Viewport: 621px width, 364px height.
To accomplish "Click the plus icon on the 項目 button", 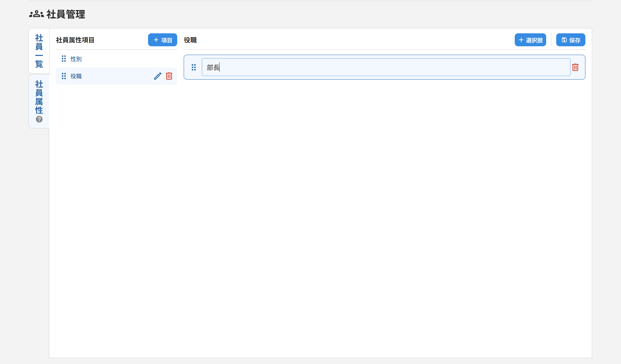I will tap(156, 40).
